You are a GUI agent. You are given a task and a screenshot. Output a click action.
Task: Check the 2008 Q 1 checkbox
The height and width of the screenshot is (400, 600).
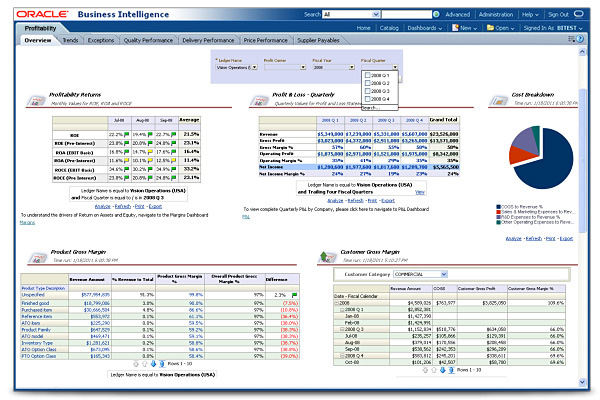tap(367, 75)
